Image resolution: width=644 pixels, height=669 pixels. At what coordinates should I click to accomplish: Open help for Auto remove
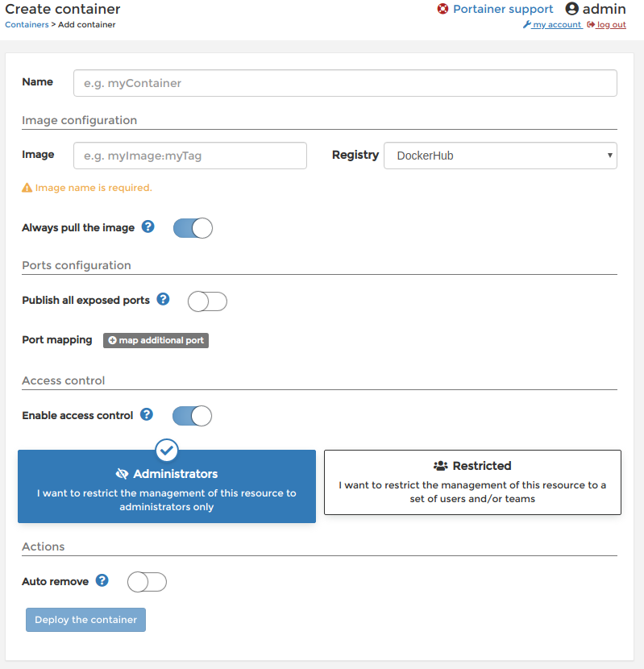point(102,580)
